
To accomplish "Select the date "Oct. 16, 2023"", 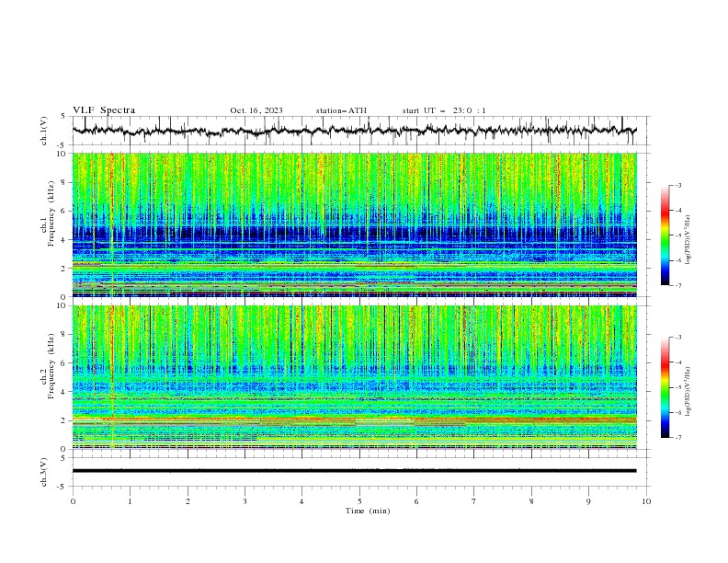I will (x=256, y=110).
